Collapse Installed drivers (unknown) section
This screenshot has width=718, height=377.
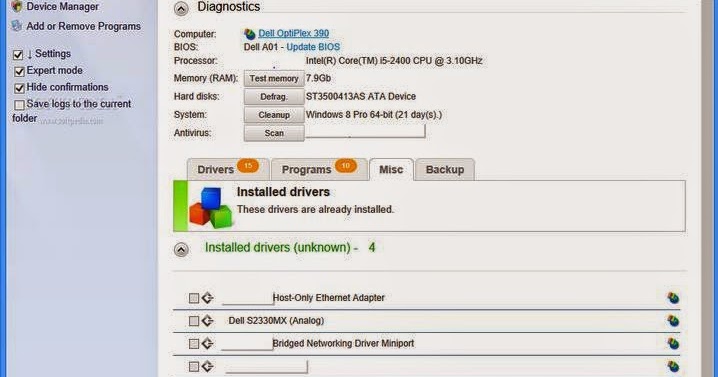(x=181, y=250)
